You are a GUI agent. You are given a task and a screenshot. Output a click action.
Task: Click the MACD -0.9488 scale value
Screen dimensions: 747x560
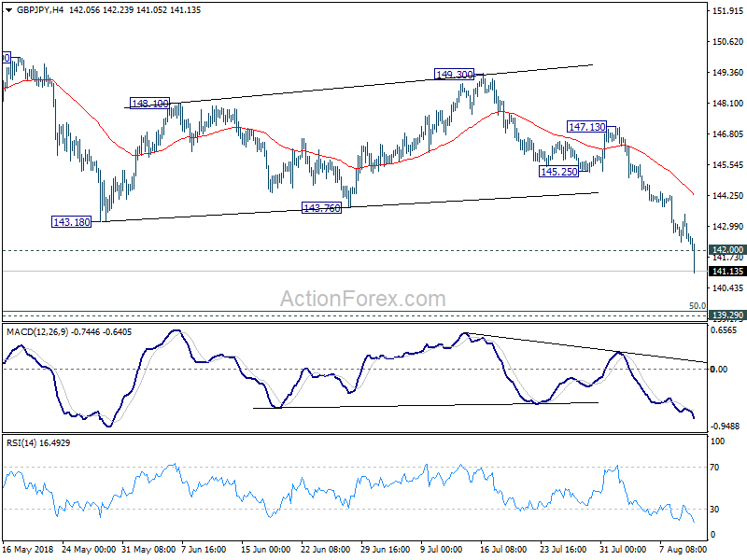[x=726, y=427]
